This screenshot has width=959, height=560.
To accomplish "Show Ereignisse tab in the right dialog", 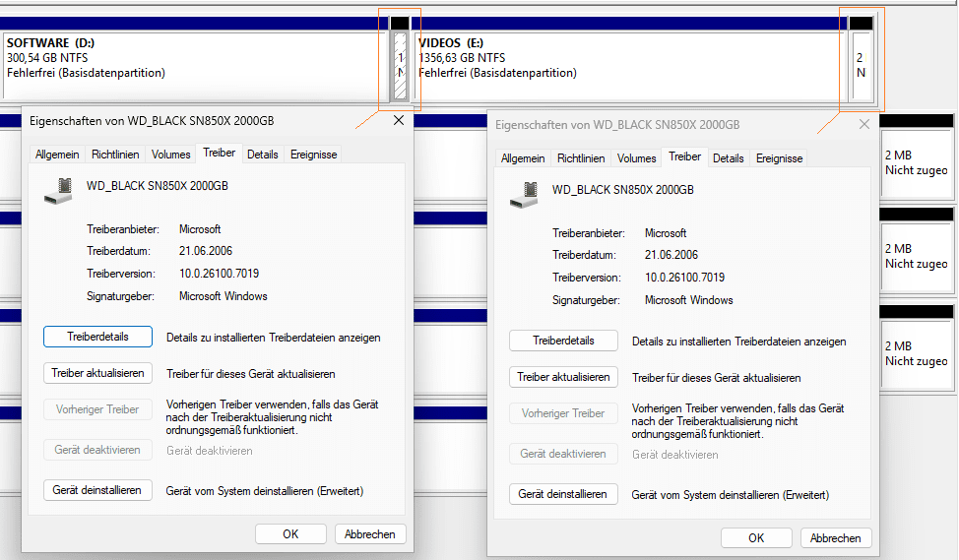I will (779, 158).
